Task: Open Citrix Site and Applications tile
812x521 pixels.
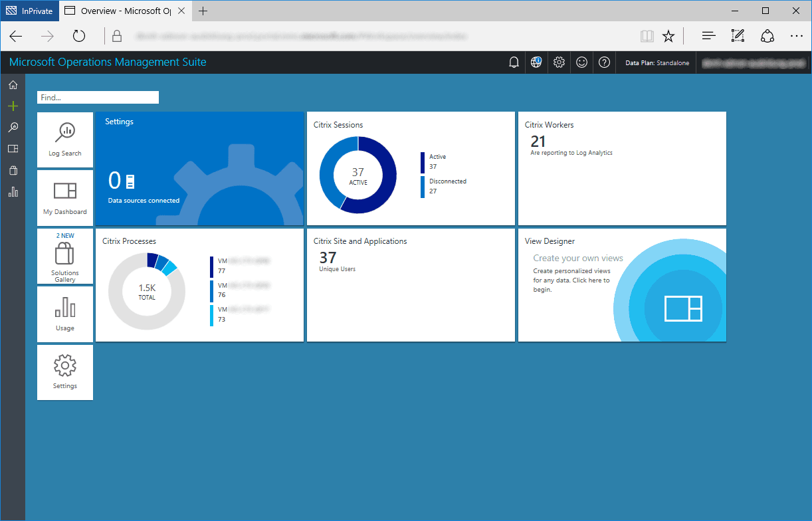Action: coord(411,285)
